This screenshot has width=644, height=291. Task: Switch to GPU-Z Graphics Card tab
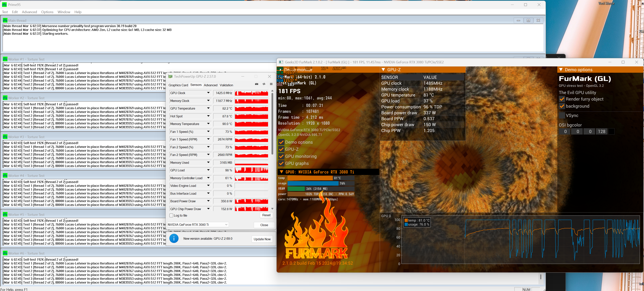(178, 85)
